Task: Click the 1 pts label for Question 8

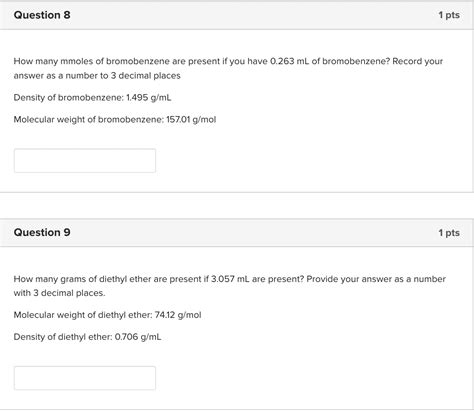Action: (449, 15)
